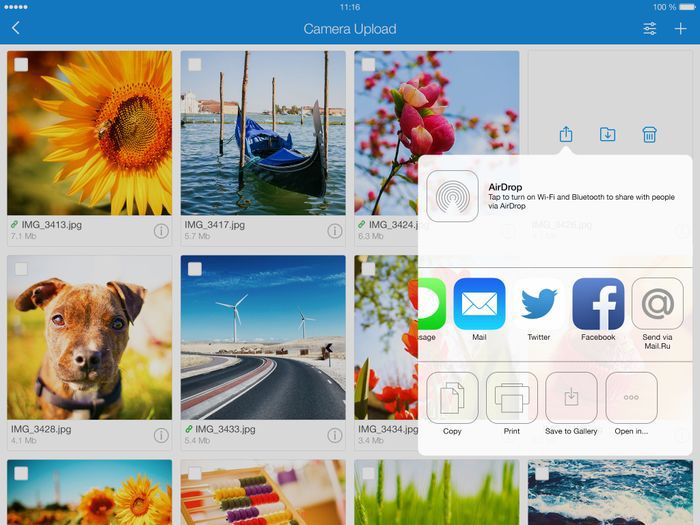Select checkbox on green grass photo
Screen dimensions: 700x525
[x=368, y=473]
